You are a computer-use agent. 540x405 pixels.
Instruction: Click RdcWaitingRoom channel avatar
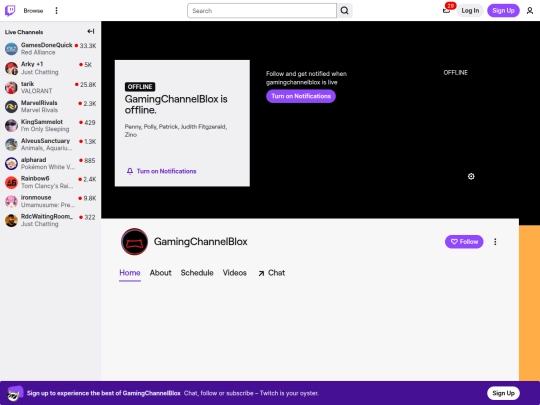point(11,220)
